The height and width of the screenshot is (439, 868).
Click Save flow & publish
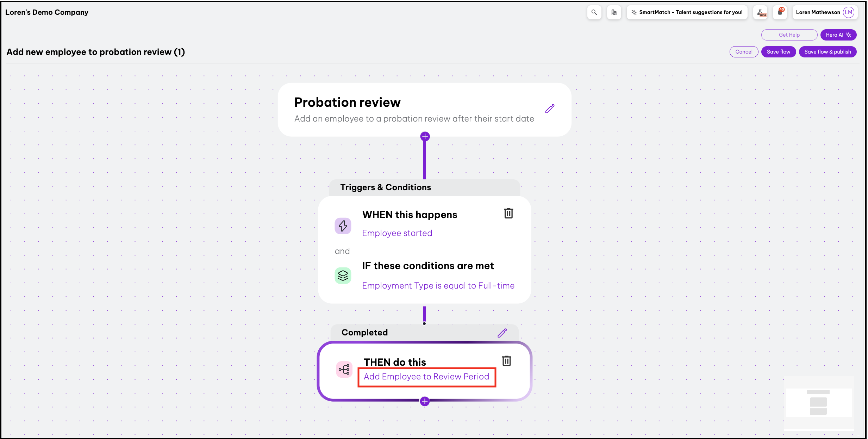(x=827, y=52)
